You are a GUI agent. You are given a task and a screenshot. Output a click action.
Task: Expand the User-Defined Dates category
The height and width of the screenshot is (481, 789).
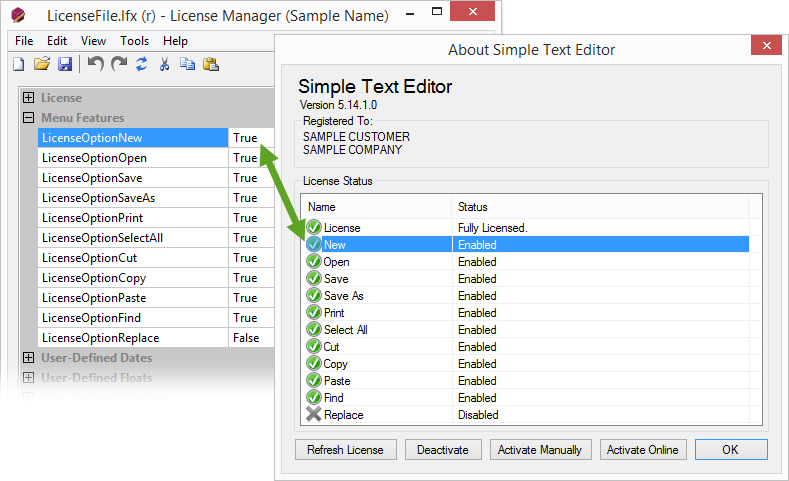pyautogui.click(x=29, y=358)
